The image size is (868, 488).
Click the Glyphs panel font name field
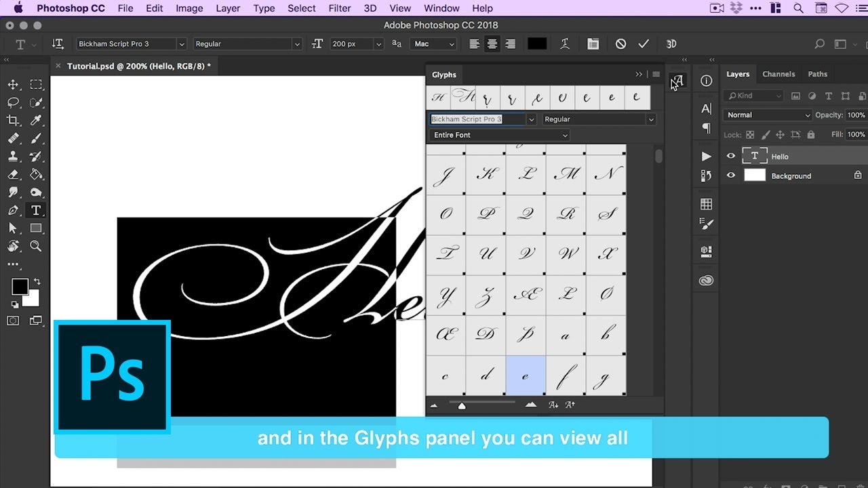(477, 119)
